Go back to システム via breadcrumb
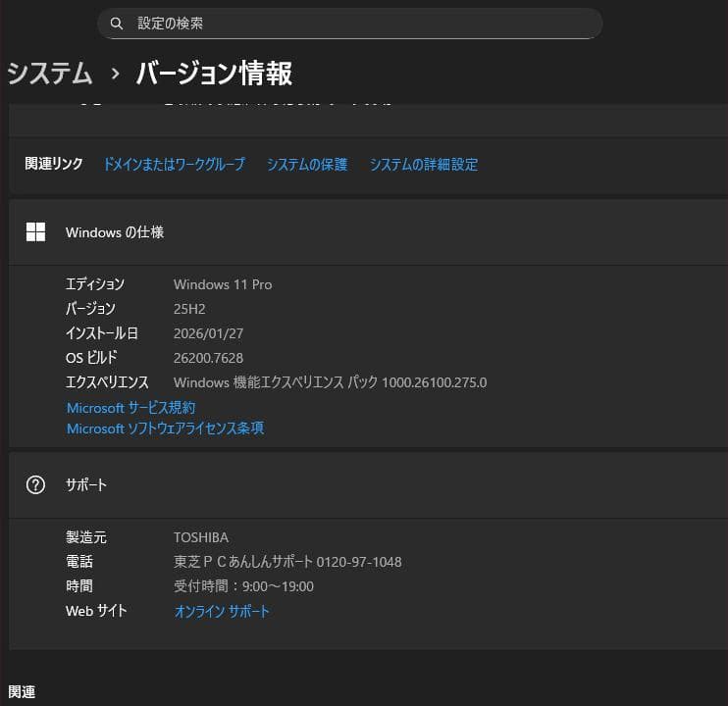 [x=50, y=74]
